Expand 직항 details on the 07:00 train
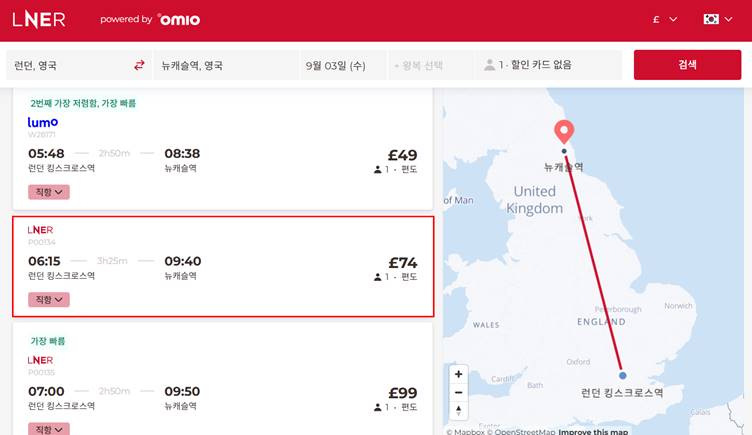 (49, 429)
